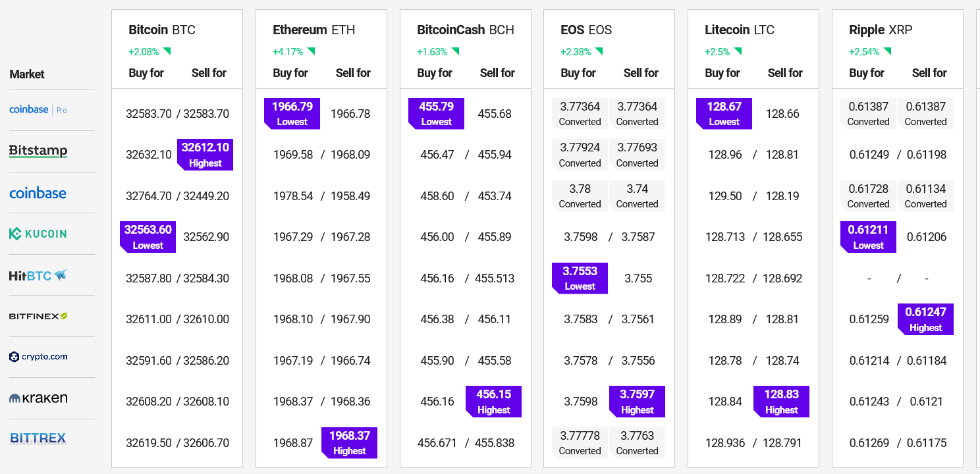This screenshot has height=474, width=980.
Task: Open the Kraken market logo
Action: (38, 398)
